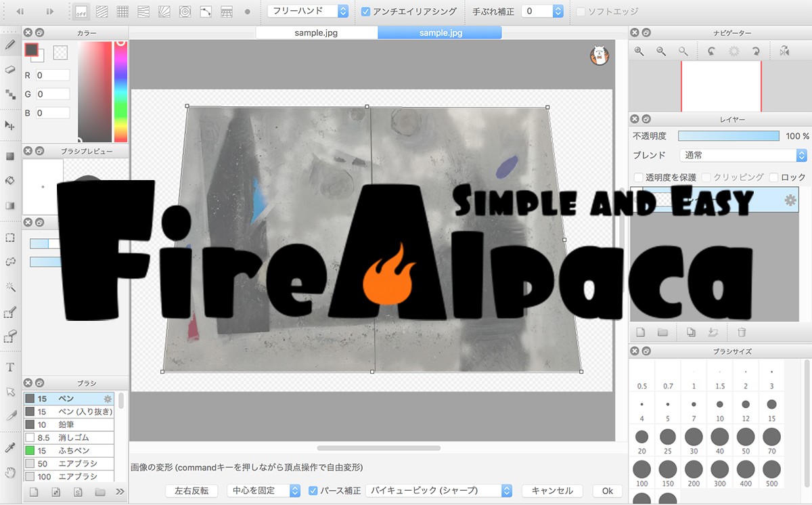Viewport: 812px width, 505px height.
Task: Enable concentric circle snap
Action: (x=185, y=12)
